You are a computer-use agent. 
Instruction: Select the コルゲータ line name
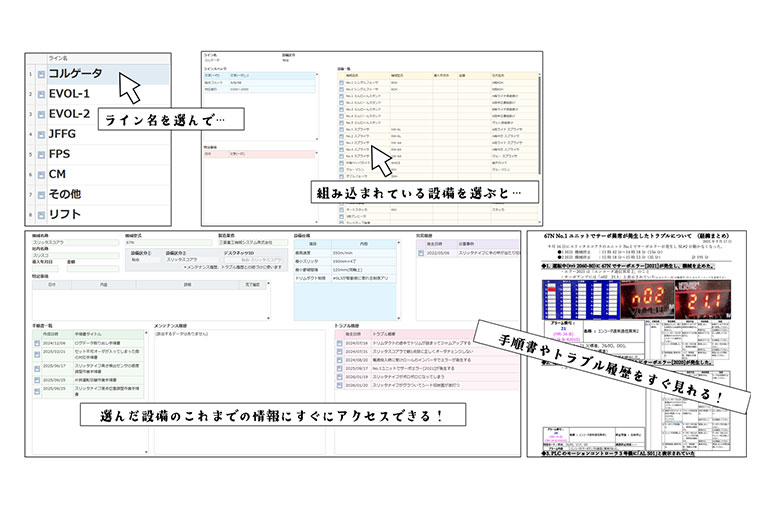(x=78, y=74)
